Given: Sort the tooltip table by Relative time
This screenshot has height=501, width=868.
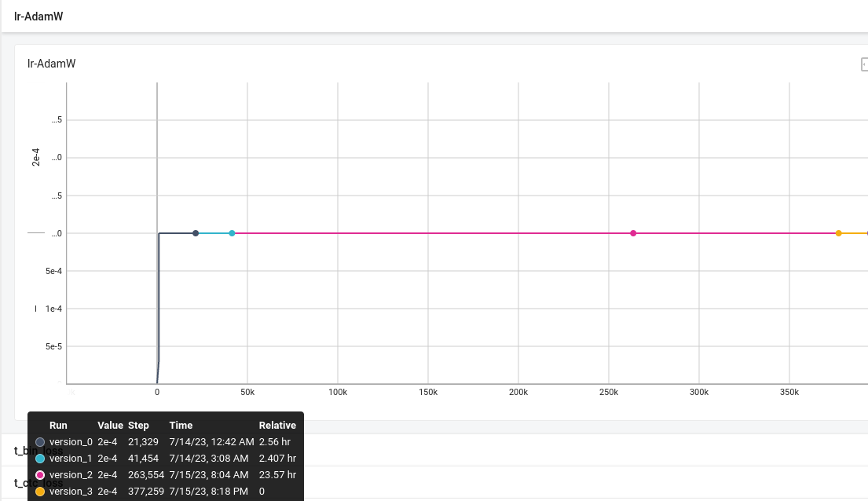Looking at the screenshot, I should pos(277,425).
